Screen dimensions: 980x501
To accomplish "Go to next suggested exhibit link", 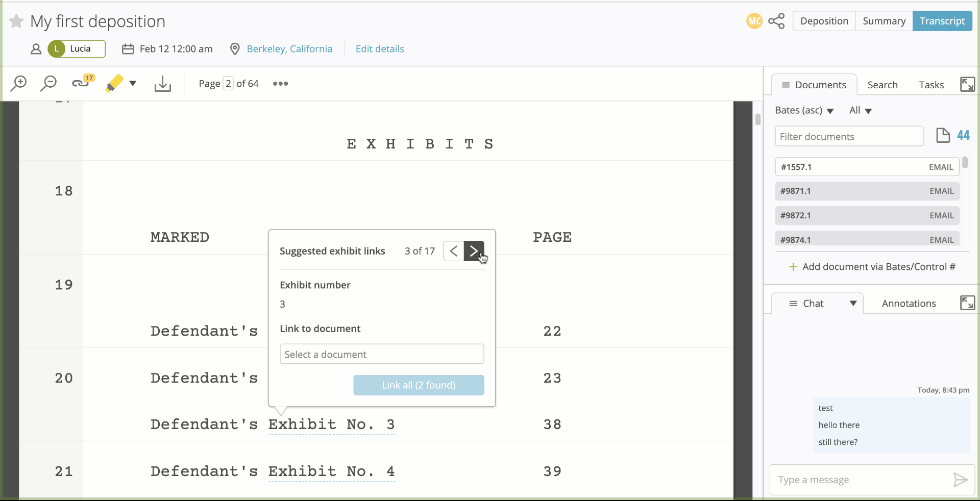I will coord(474,251).
